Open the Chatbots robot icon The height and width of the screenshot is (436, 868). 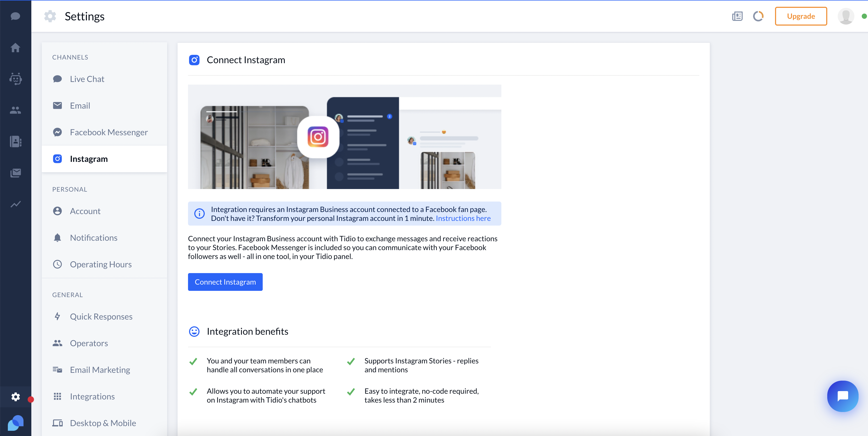click(15, 79)
